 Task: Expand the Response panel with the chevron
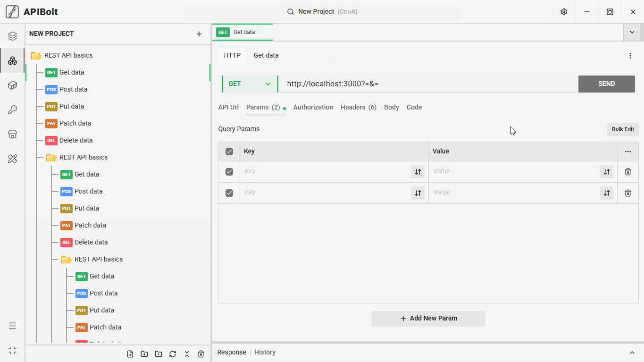coord(632,353)
